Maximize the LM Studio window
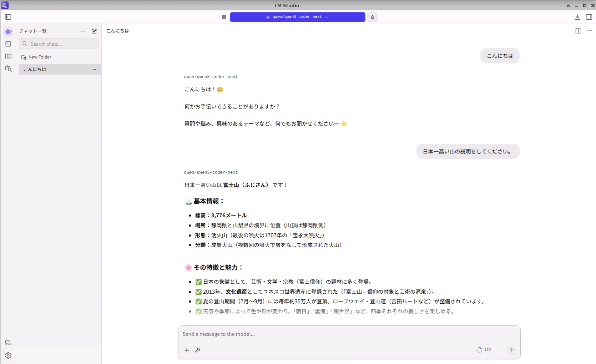Viewport: 596px width, 364px height. click(585, 5)
